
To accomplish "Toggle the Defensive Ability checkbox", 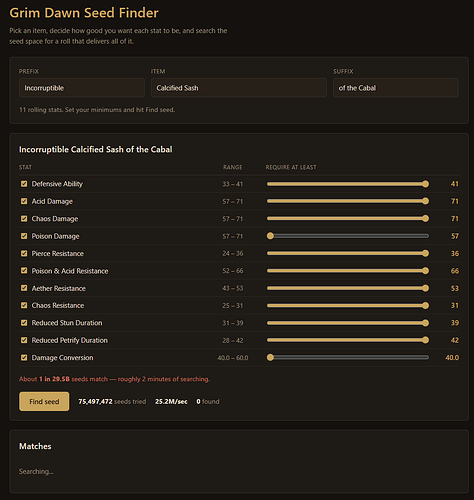I will 24,184.
